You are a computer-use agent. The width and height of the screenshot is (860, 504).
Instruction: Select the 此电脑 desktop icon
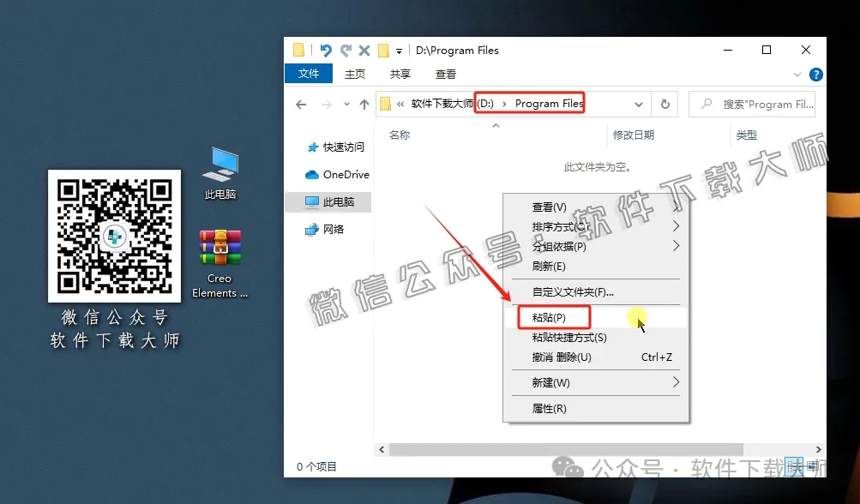click(220, 173)
